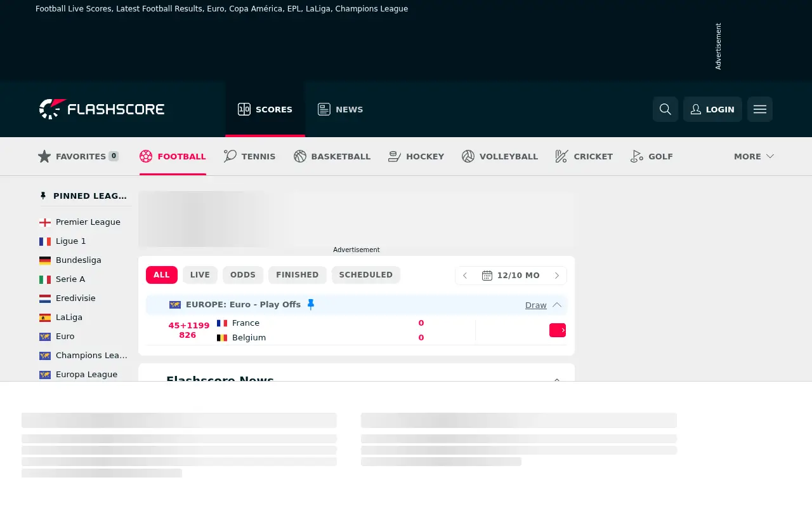Image resolution: width=812 pixels, height=508 pixels.
Task: Select the ALL matches filter
Action: point(162,275)
